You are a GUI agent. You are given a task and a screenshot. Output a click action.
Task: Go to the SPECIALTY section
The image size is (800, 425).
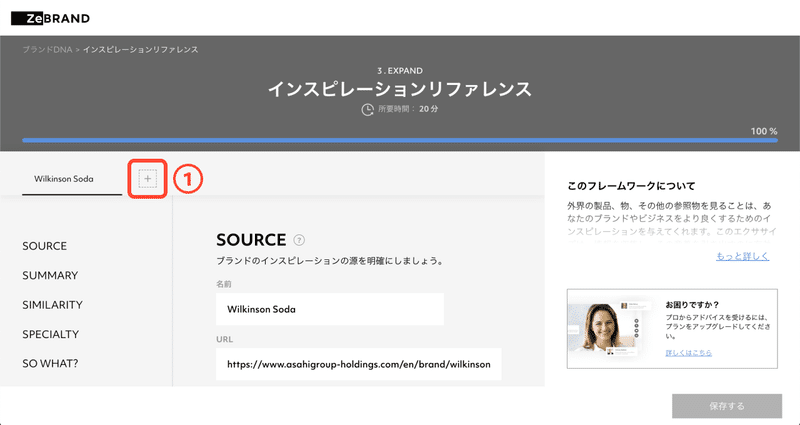point(51,334)
